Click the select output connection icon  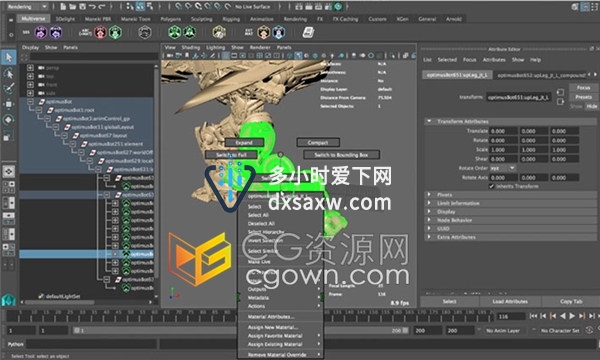tap(560, 101)
